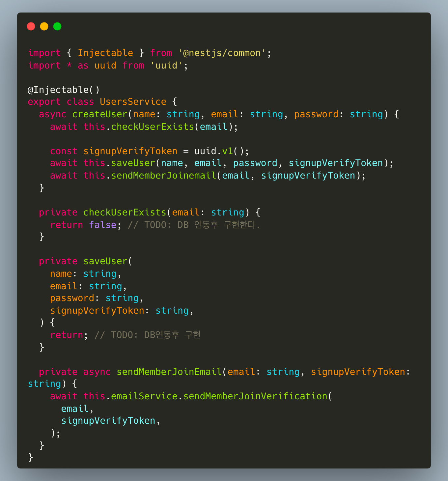Click 'return' in the saveUser body

point(67,335)
